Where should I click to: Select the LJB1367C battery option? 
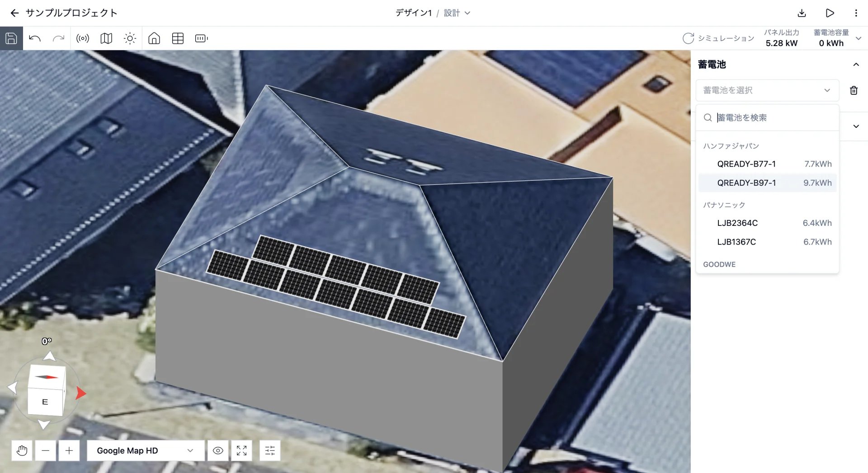767,242
